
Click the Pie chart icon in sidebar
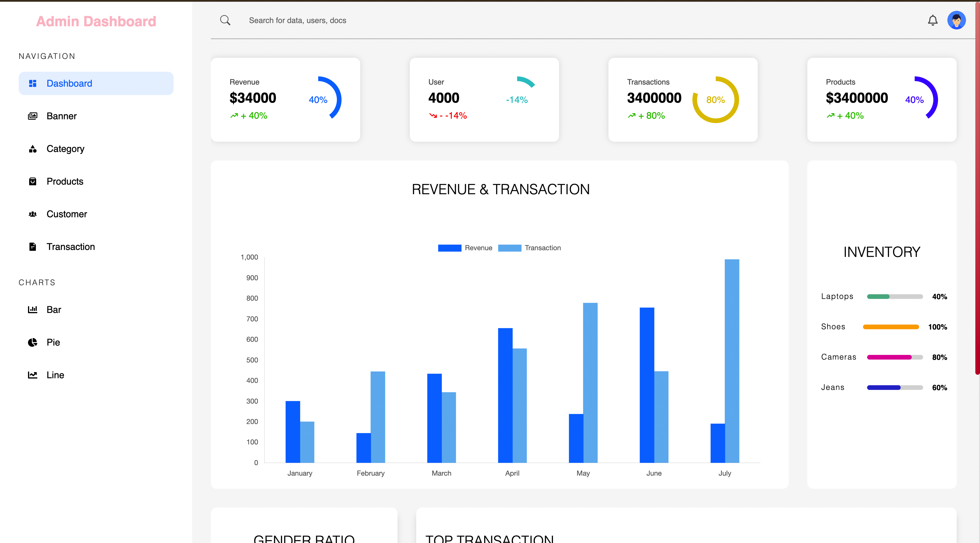[x=33, y=342]
